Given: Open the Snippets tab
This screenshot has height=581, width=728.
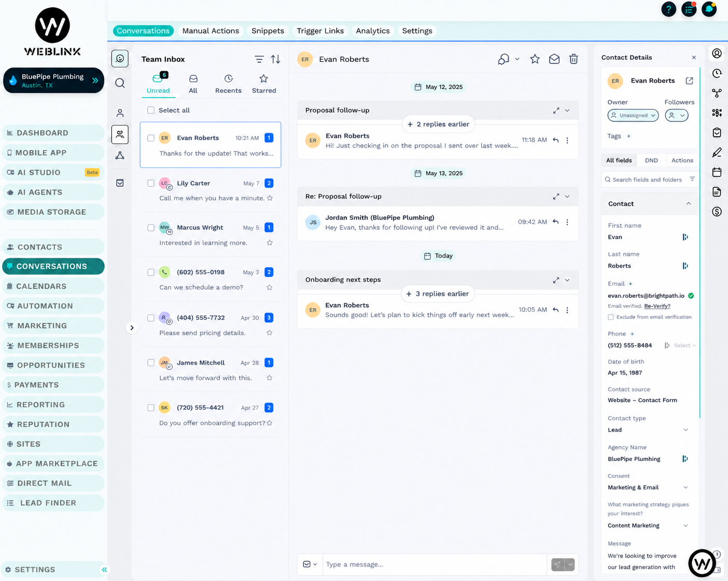Looking at the screenshot, I should click(268, 31).
